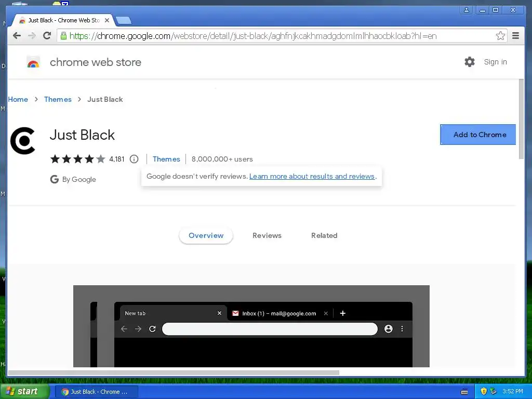Click the Google G icon by publisher
532x399 pixels.
tap(54, 179)
